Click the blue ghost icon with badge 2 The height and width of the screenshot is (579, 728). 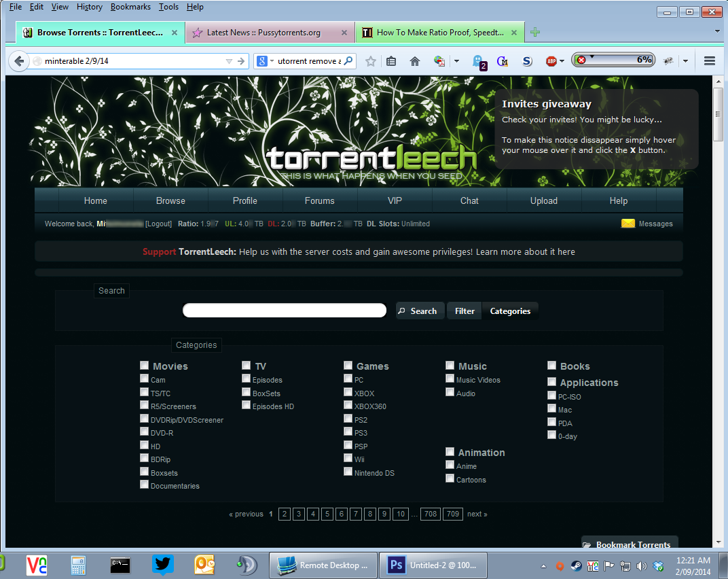coord(479,62)
